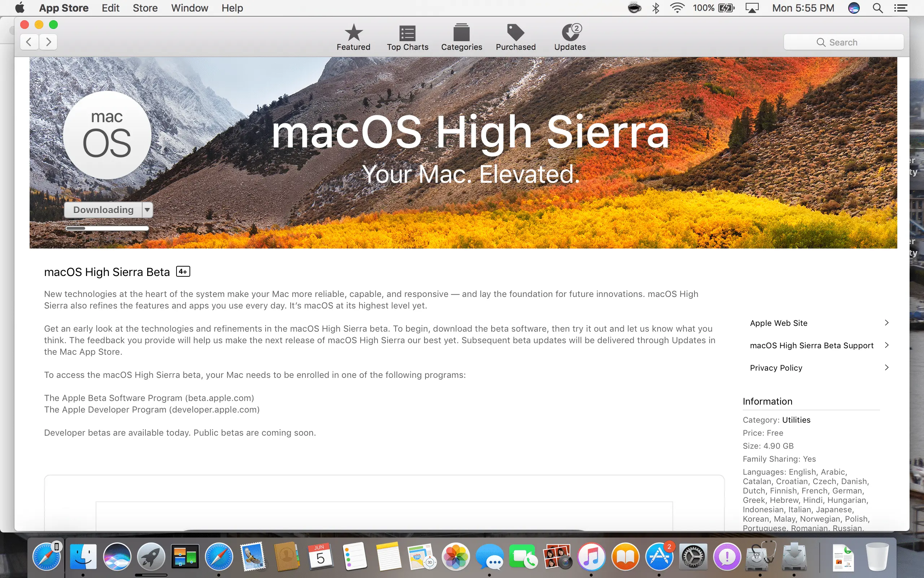
Task: Open Feedback Assistant purple icon
Action: (727, 557)
